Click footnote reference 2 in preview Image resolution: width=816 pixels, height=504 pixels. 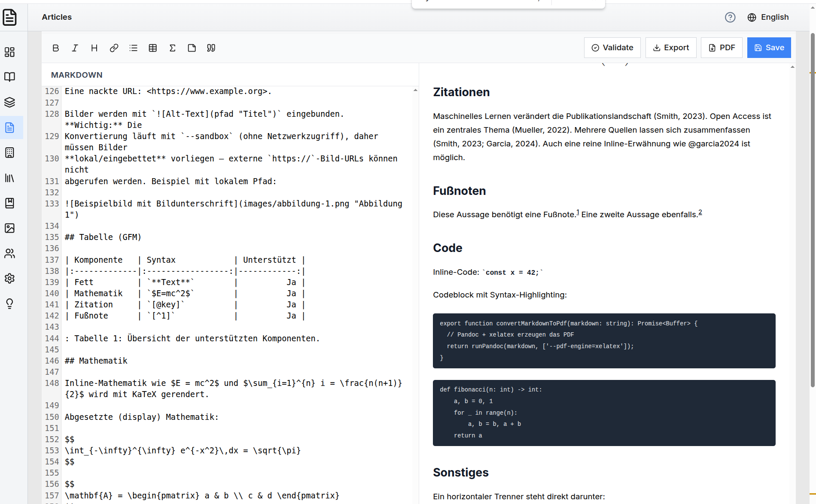[700, 212]
